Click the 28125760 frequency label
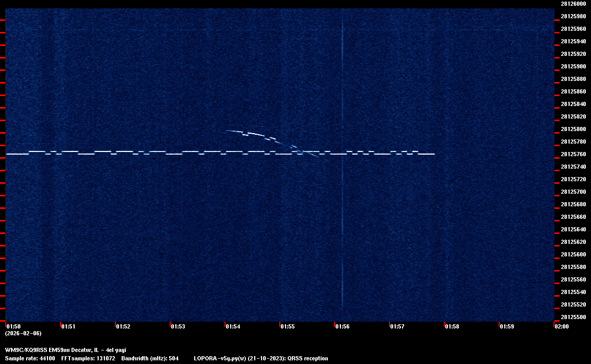 pyautogui.click(x=573, y=154)
